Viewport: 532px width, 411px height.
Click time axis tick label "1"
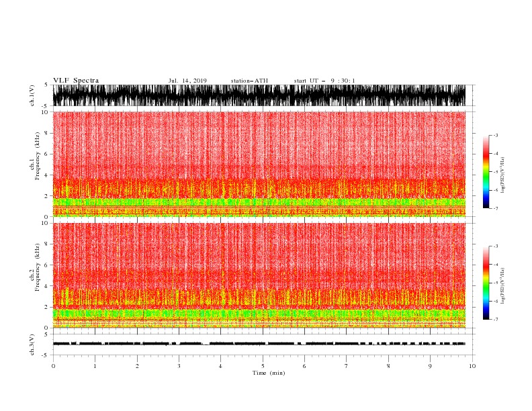coord(95,366)
